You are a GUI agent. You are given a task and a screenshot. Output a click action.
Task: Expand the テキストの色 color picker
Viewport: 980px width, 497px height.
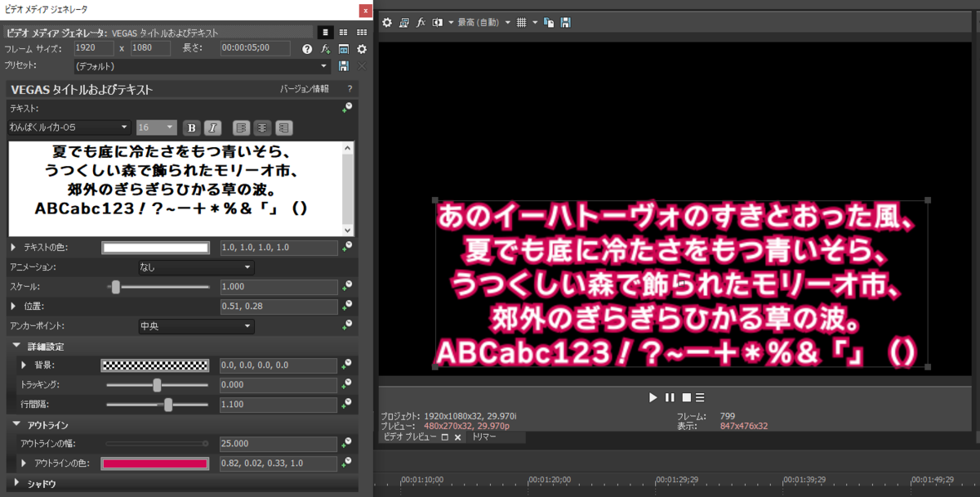[x=13, y=247]
